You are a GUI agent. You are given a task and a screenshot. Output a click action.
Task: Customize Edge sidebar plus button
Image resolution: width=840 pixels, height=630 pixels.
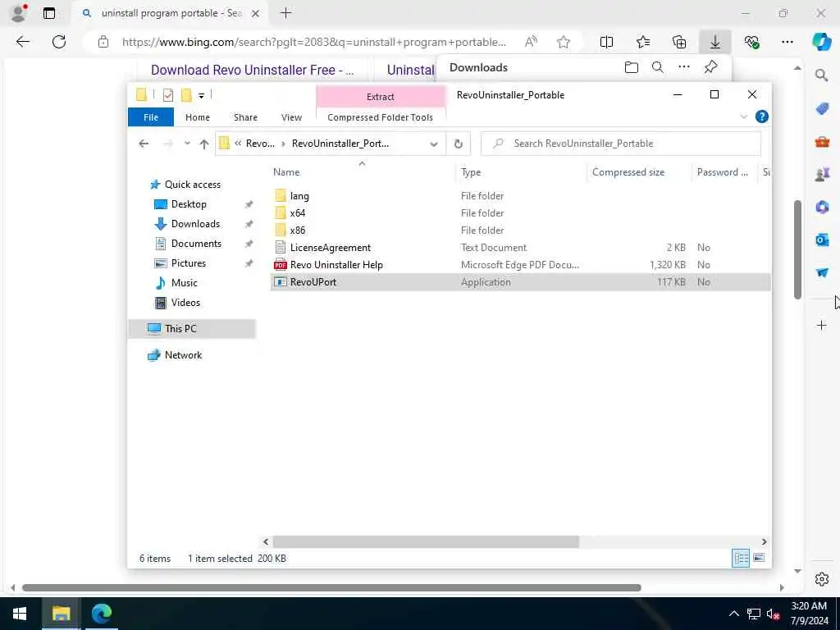(822, 325)
